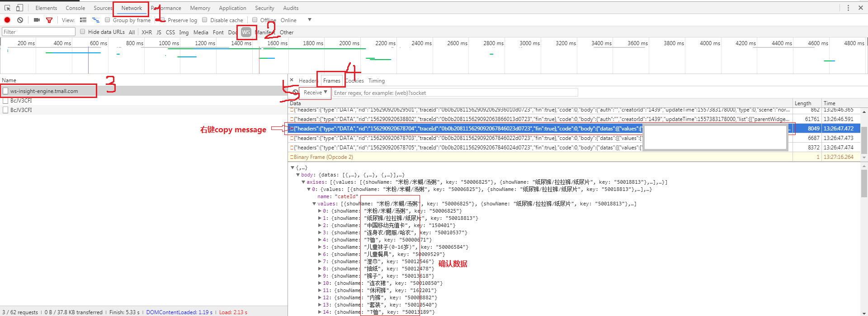This screenshot has height=316, width=868.
Task: Select the first BcJV3CFI request
Action: coord(144,100)
